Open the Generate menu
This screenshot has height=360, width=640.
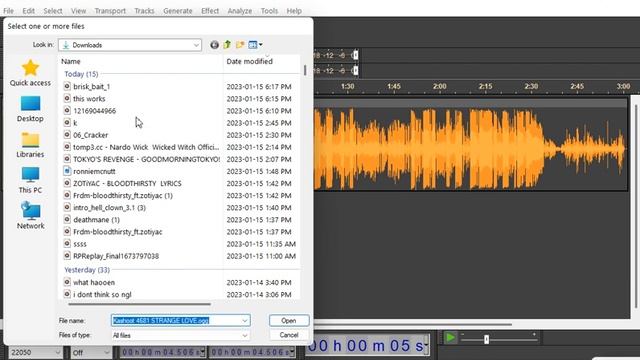click(178, 11)
